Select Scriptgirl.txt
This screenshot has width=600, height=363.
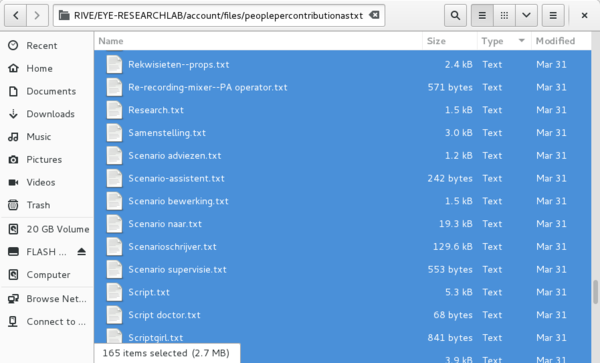click(x=342, y=337)
